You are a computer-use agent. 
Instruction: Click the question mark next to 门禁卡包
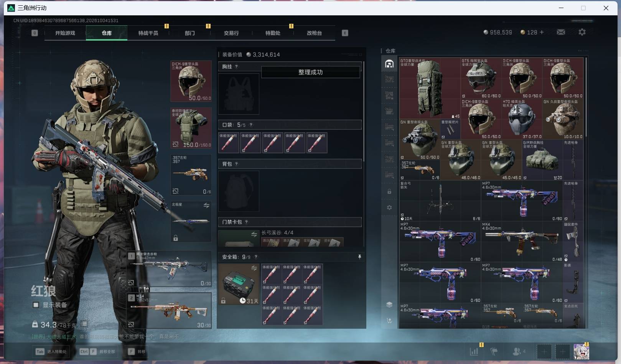[x=246, y=222]
